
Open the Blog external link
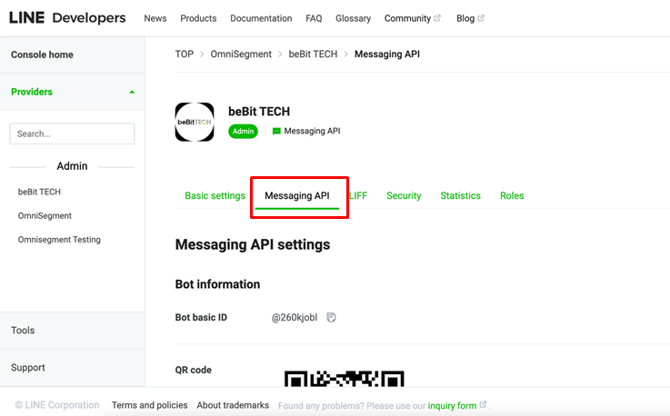pos(469,18)
